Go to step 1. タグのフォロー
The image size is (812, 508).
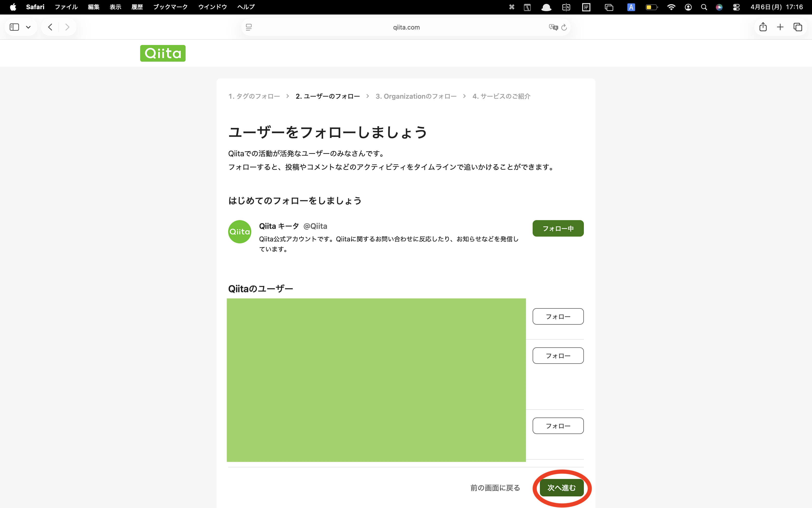click(x=254, y=97)
